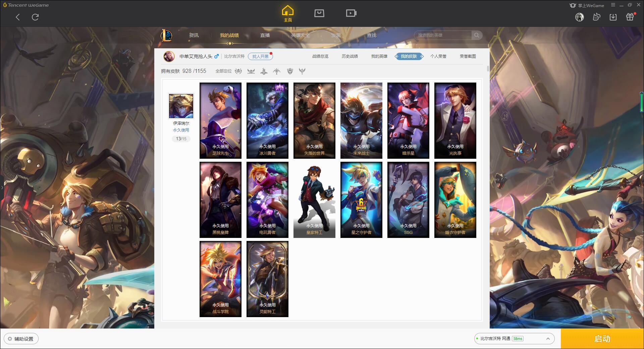Open the 未来战士 skin card
This screenshot has width=644, height=349.
361,120
